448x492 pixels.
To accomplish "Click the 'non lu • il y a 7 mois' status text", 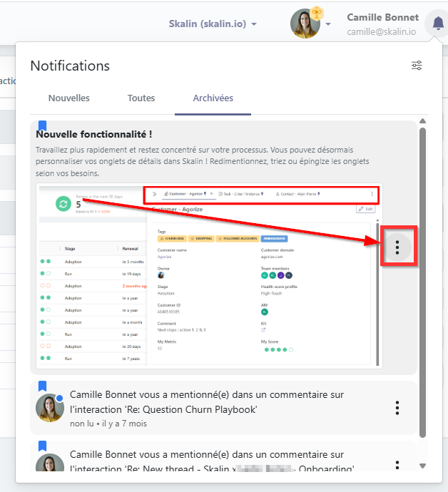I will pos(108,424).
